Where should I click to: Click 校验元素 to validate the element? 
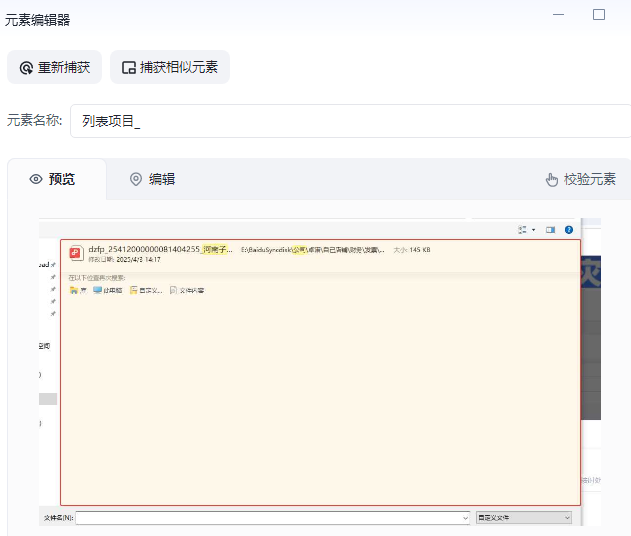click(x=580, y=179)
